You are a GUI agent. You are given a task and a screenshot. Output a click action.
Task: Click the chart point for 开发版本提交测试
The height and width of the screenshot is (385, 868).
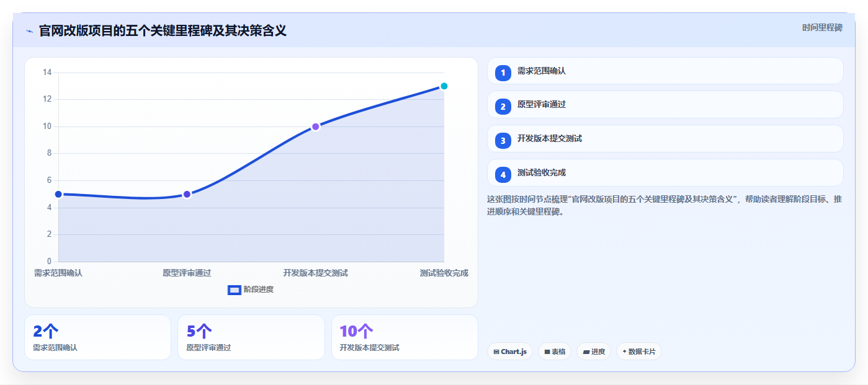click(315, 126)
